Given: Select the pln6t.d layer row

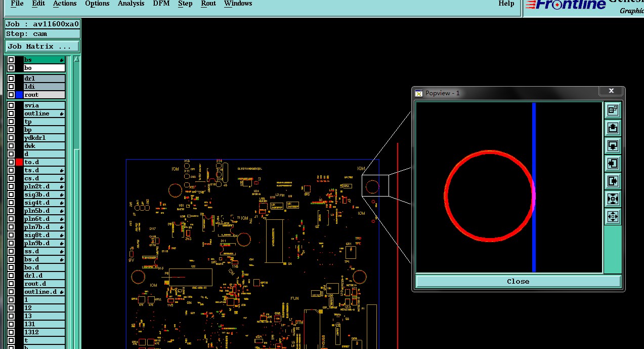Looking at the screenshot, I should pyautogui.click(x=45, y=219).
